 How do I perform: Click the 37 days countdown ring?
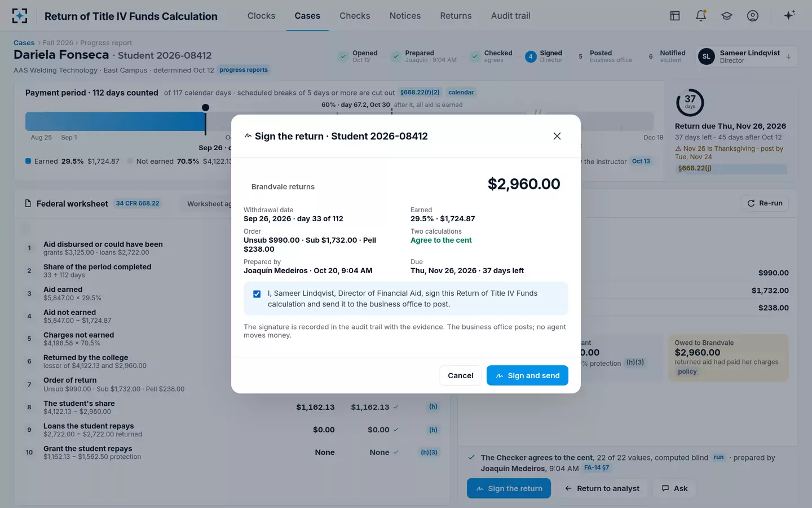tap(690, 102)
